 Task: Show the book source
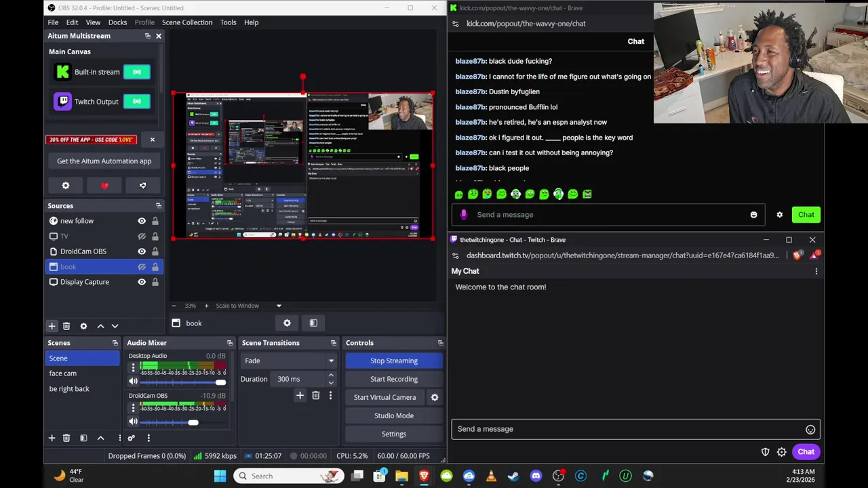142,267
